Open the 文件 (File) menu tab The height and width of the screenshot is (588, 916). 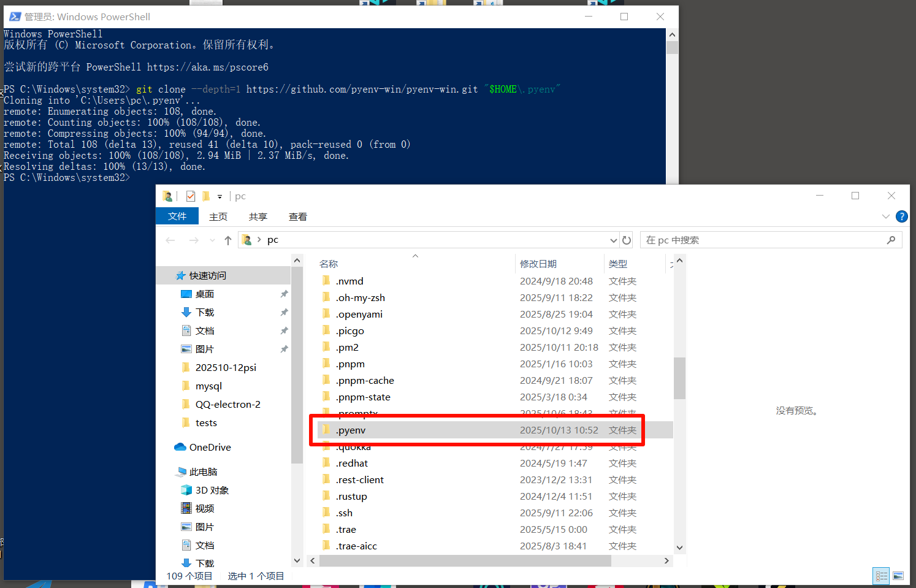click(x=177, y=216)
